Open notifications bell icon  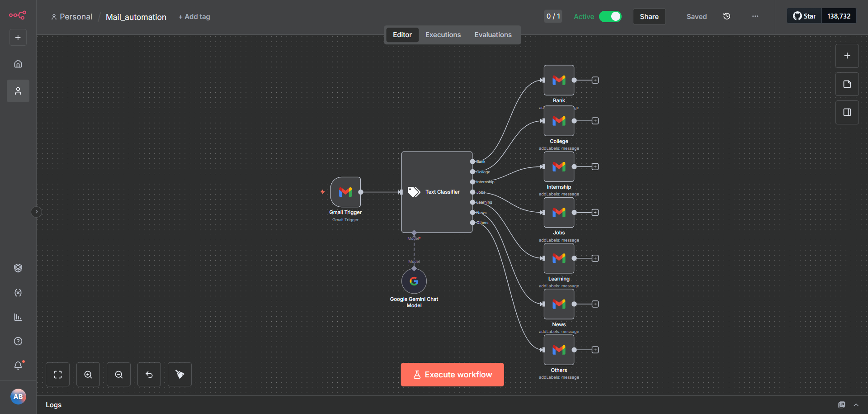click(18, 365)
